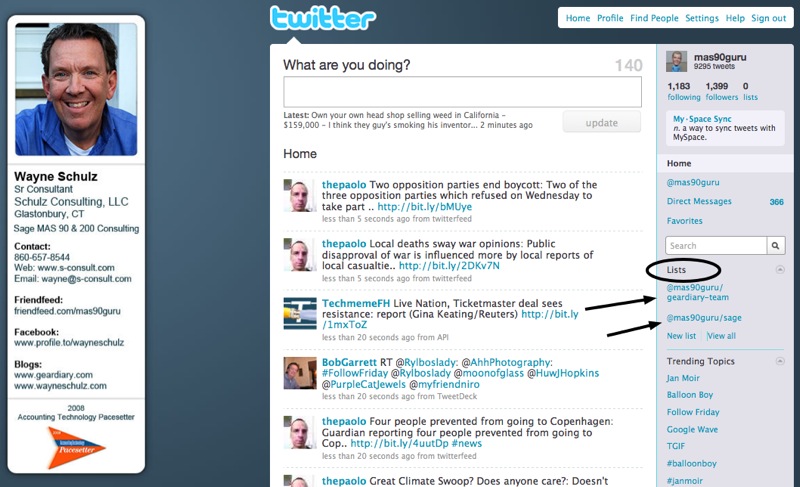The height and width of the screenshot is (487, 800).
Task: Open Direct Messages tab
Action: pos(699,201)
